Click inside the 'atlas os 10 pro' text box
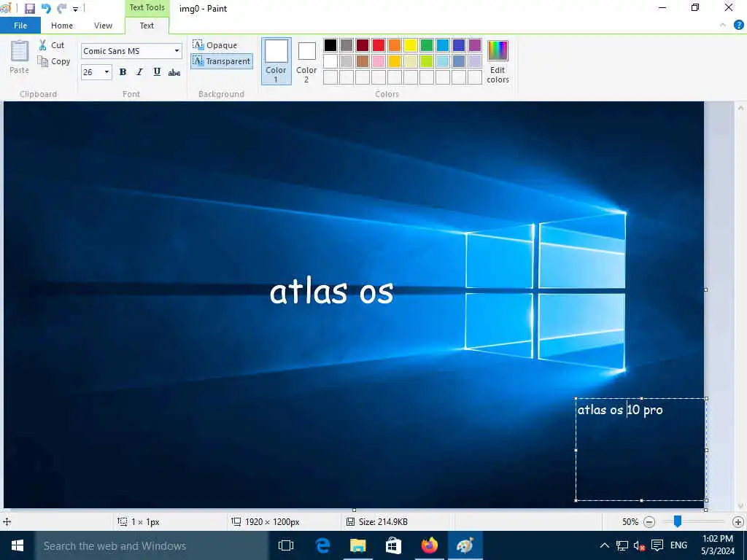This screenshot has width=747, height=560. pos(640,449)
